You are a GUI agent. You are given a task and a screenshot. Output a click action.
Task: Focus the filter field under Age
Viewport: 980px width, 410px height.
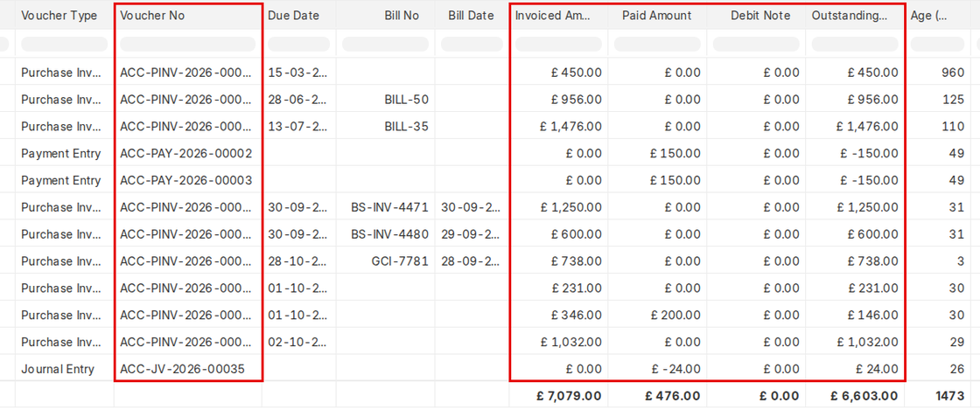click(x=937, y=44)
